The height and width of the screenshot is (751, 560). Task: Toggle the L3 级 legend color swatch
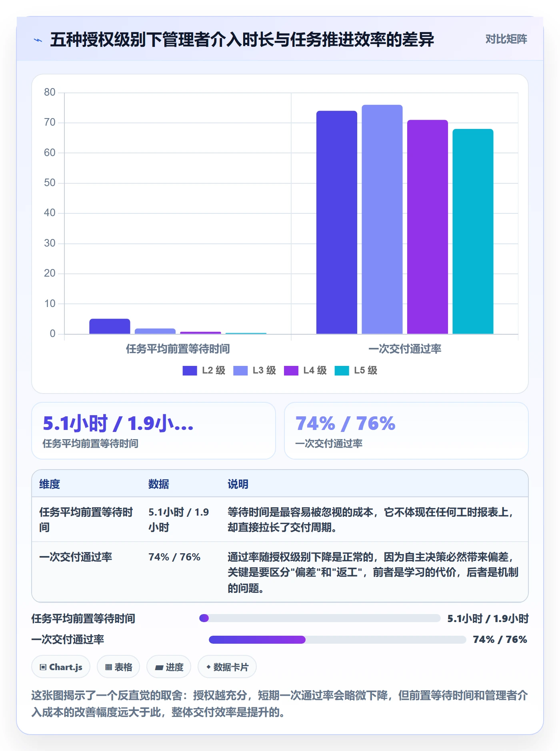240,371
